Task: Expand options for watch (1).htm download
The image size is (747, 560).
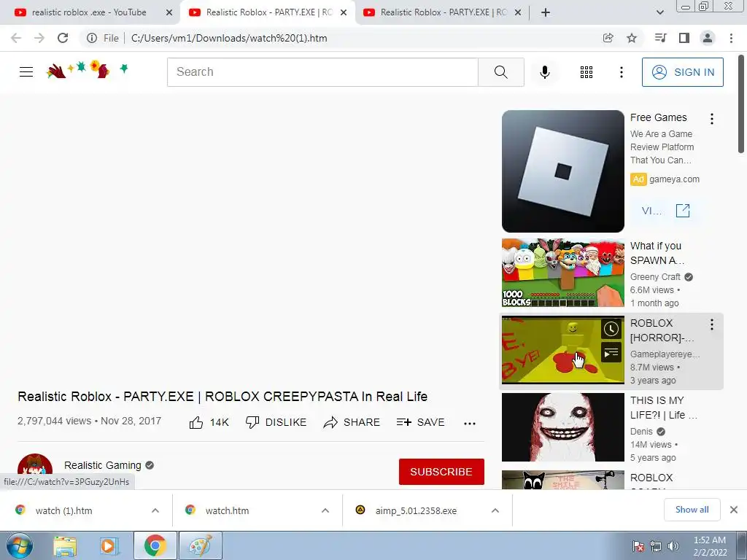Action: 155,510
